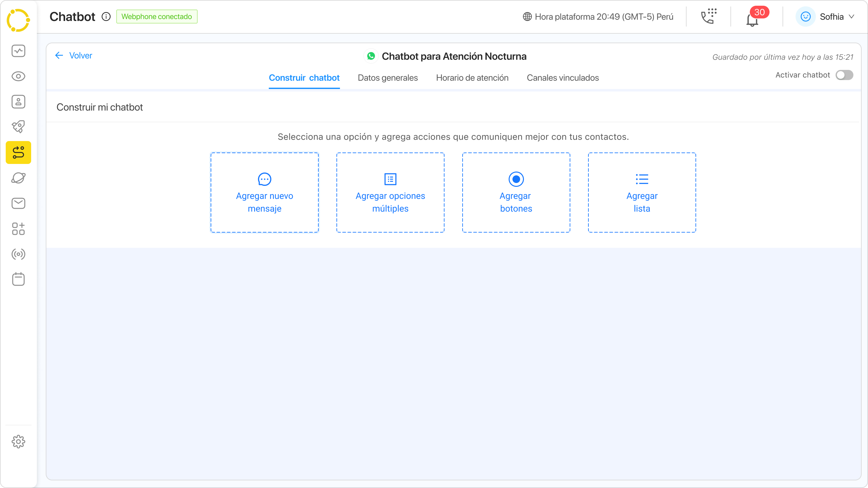Click the bullet list icon in lista card
Screen dimensions: 868x488
click(x=641, y=179)
